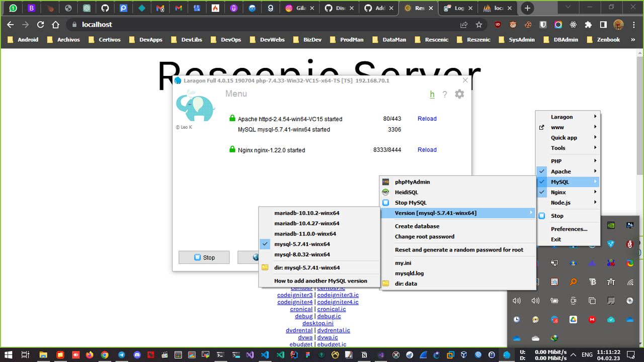Expand the Node.js submenu
The height and width of the screenshot is (362, 644).
click(x=568, y=203)
